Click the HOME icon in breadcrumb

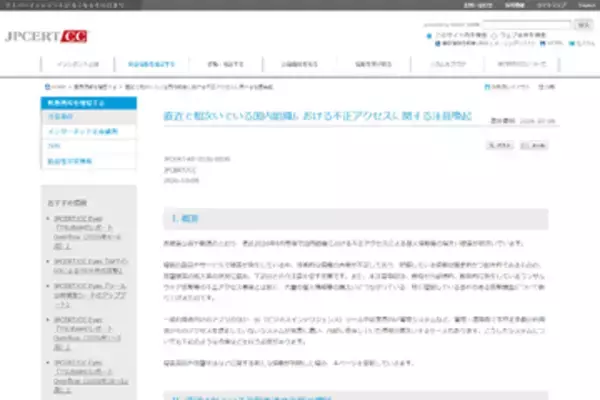[x=47, y=87]
